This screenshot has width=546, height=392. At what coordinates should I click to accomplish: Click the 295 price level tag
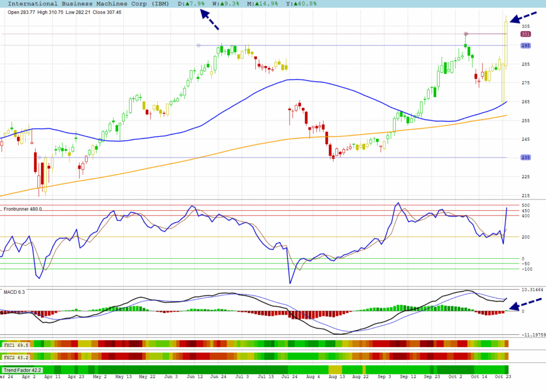click(x=525, y=45)
